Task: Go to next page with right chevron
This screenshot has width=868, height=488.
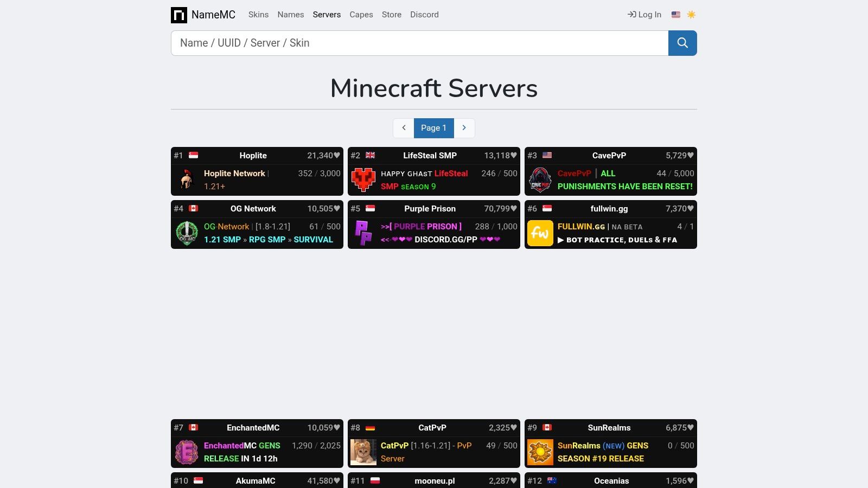Action: (464, 128)
